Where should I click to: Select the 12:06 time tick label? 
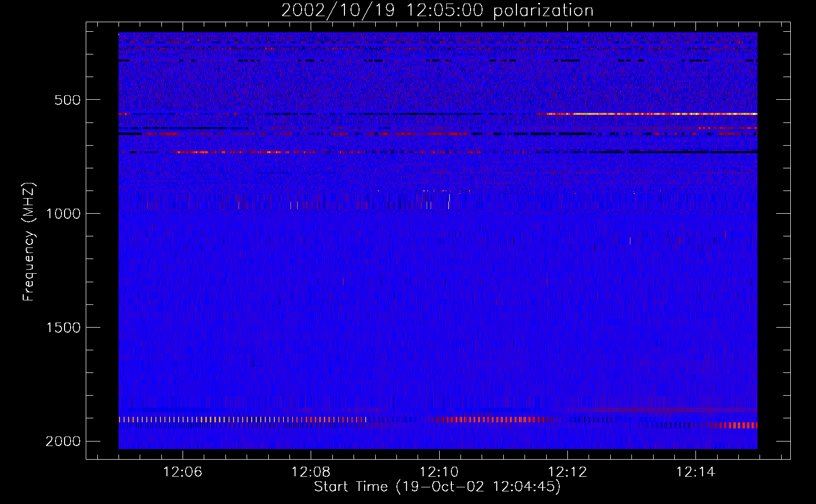pyautogui.click(x=183, y=472)
